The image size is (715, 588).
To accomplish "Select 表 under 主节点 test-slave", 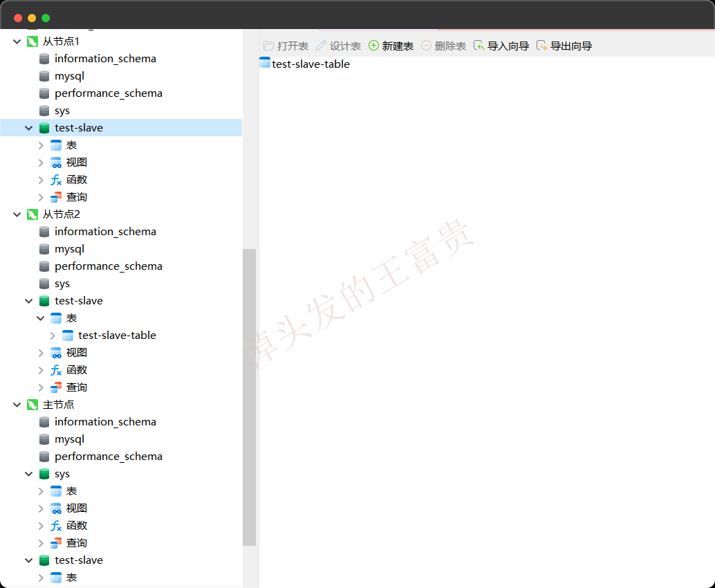I will (72, 578).
